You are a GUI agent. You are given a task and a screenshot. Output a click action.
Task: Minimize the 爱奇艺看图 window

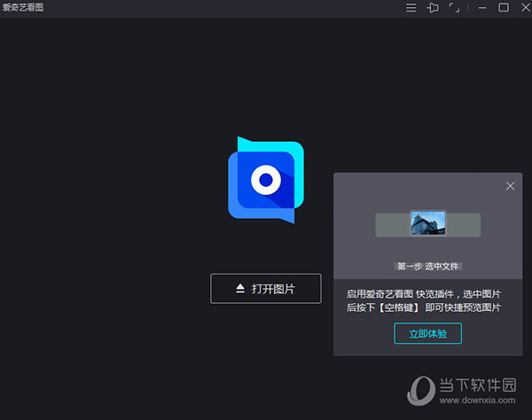click(482, 8)
